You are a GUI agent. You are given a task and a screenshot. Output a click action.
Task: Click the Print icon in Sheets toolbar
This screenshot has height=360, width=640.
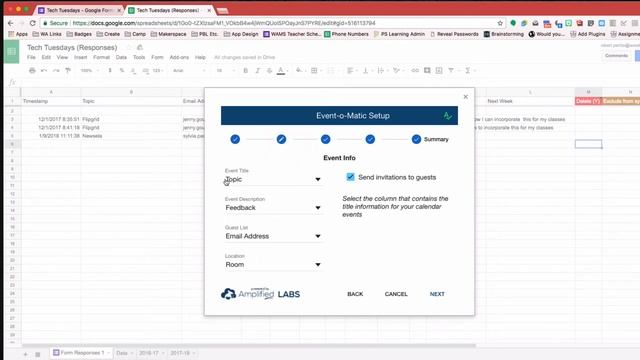coord(32,71)
